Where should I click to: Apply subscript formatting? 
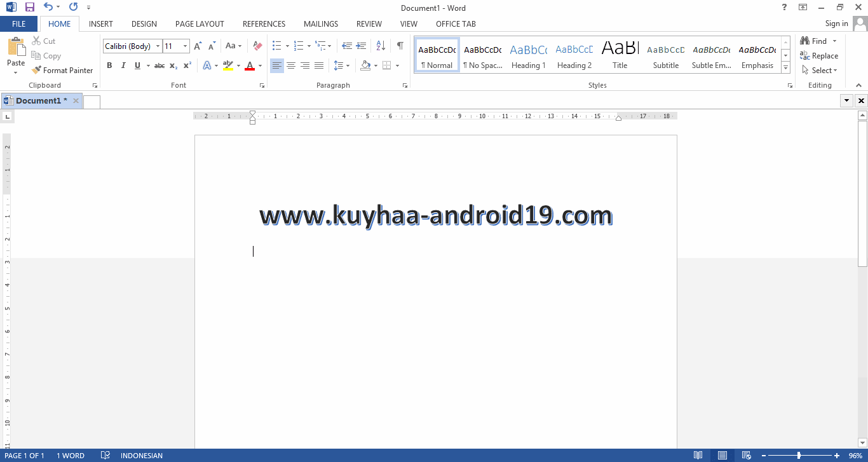click(173, 65)
